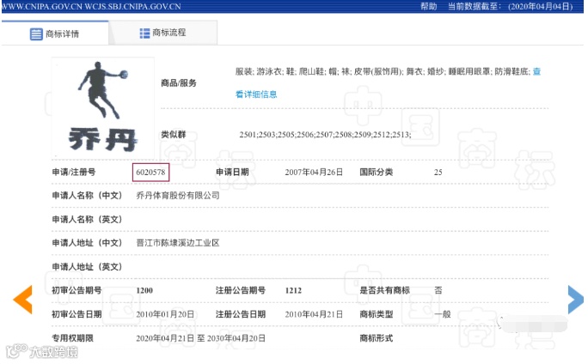Click the 商标详情 list icon
This screenshot has height=364, width=588.
point(36,34)
